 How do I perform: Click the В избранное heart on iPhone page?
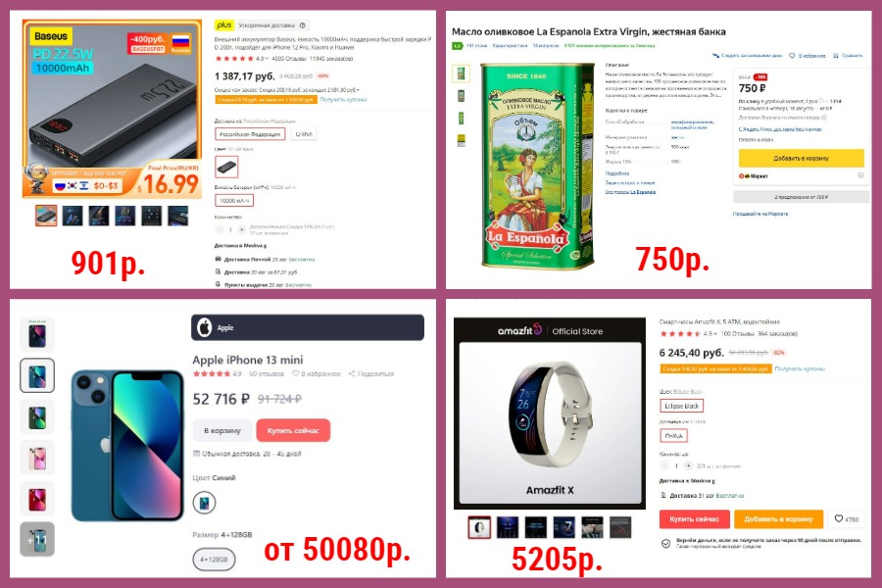[x=296, y=373]
